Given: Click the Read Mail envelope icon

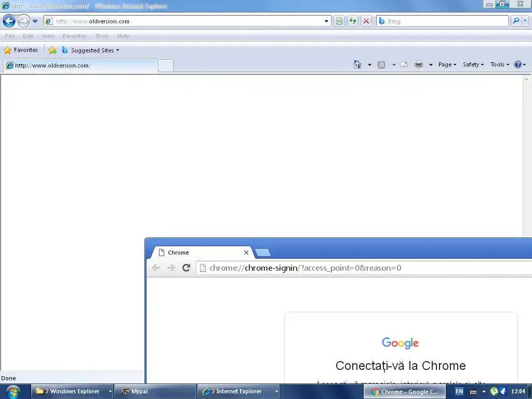Looking at the screenshot, I should pos(404,64).
